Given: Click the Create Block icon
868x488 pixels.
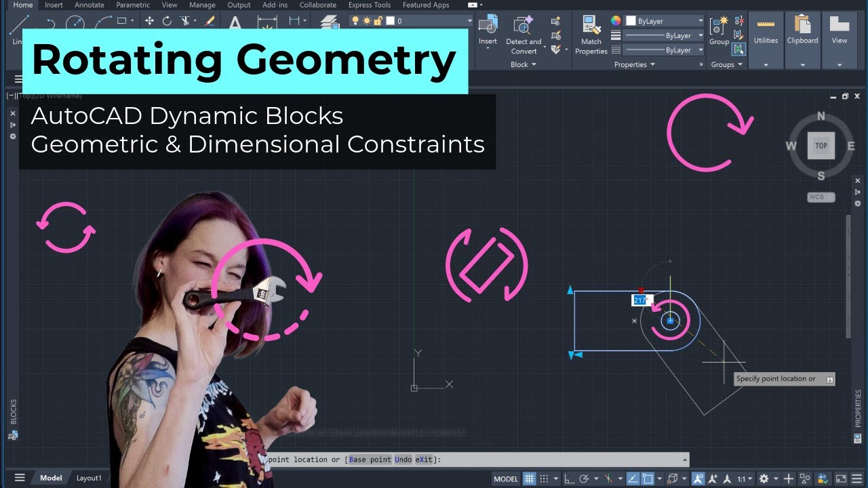Looking at the screenshot, I should (x=556, y=22).
